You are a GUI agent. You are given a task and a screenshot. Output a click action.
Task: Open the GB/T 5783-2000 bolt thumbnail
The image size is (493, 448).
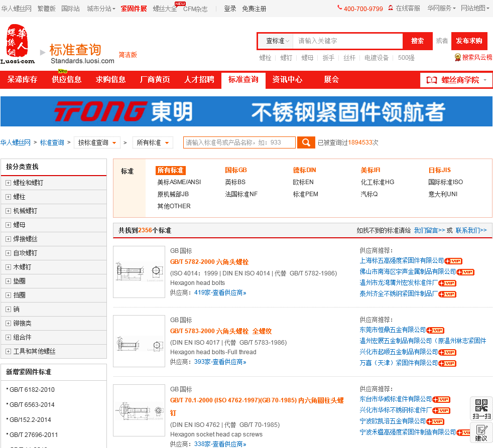pyautogui.click(x=139, y=341)
